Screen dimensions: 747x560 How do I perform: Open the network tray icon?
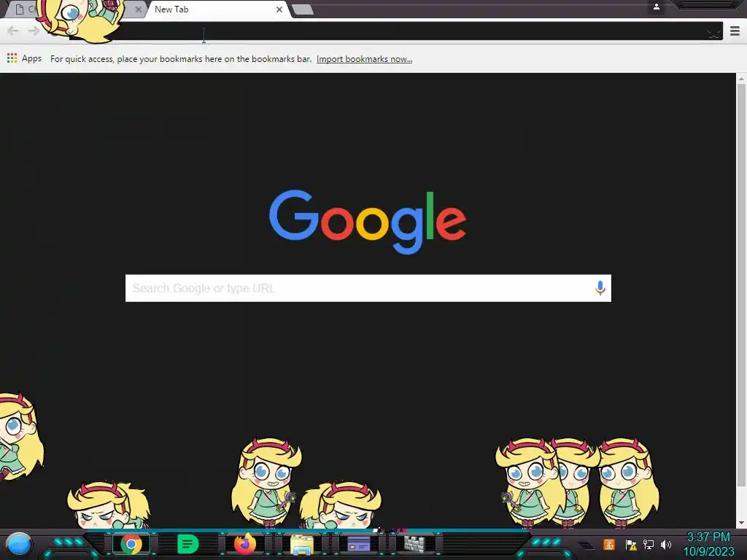coord(649,544)
